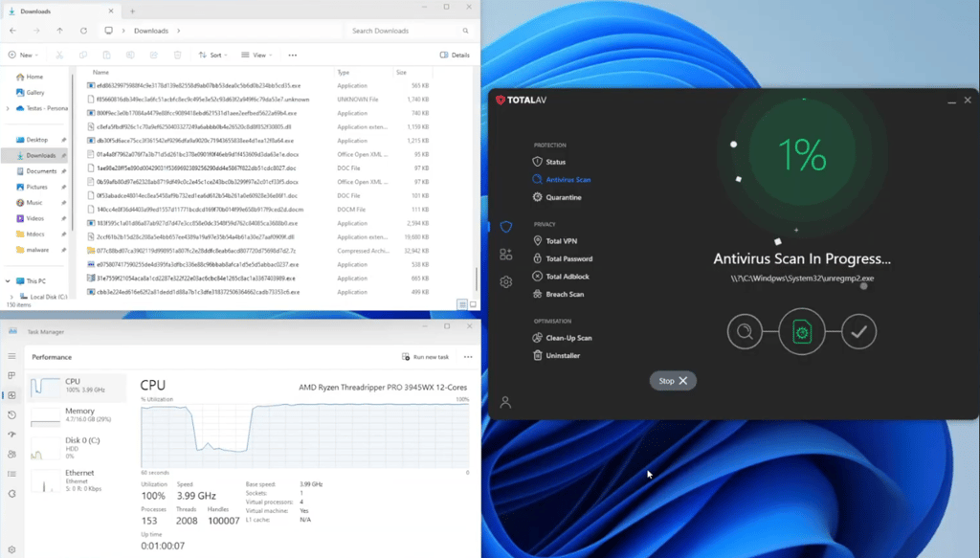Open Uninstaller in TotalAV
This screenshot has width=980, height=558.
tap(556, 355)
